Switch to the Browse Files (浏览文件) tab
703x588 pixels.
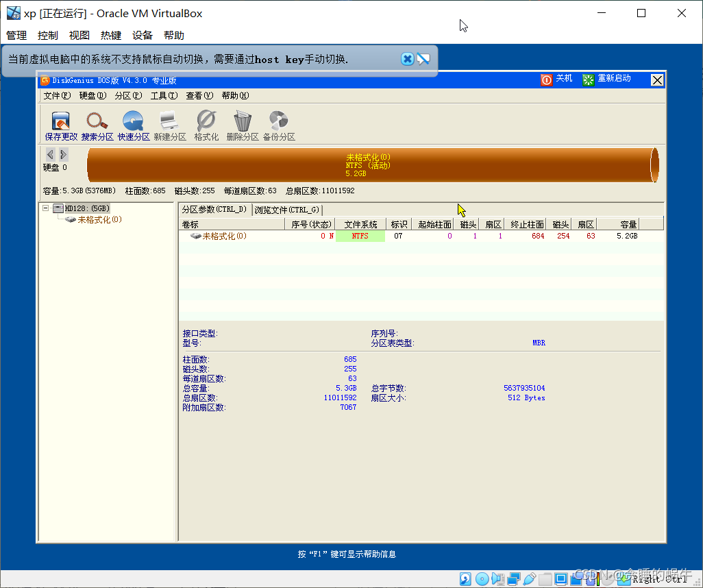pos(287,210)
